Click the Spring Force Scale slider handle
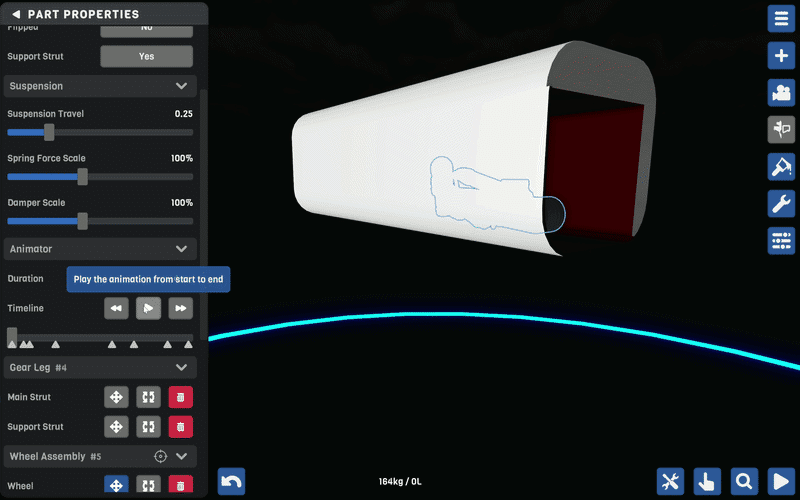800x500 pixels. (83, 177)
